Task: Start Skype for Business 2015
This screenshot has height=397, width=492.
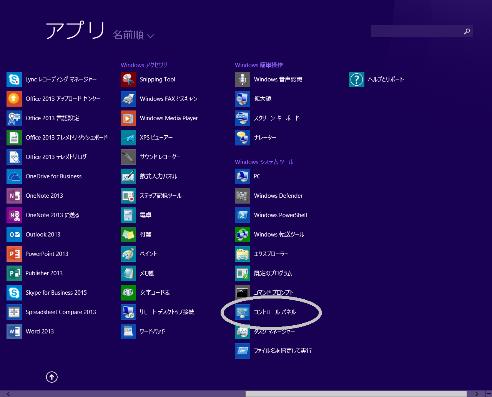Action: 47,293
